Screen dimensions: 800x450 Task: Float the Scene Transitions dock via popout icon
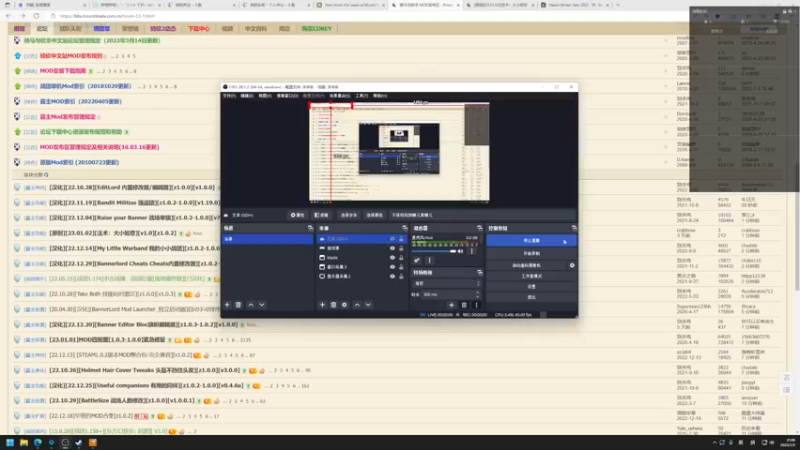(479, 272)
